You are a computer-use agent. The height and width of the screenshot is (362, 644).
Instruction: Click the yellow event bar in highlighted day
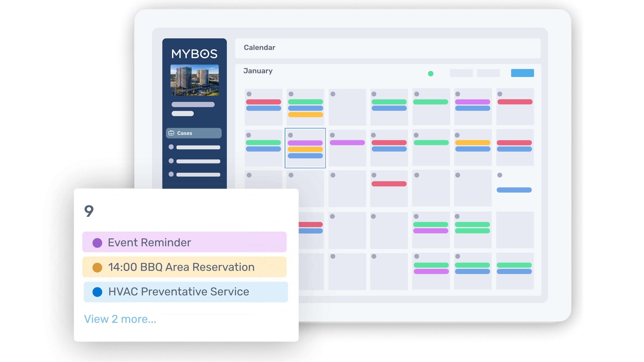[305, 149]
